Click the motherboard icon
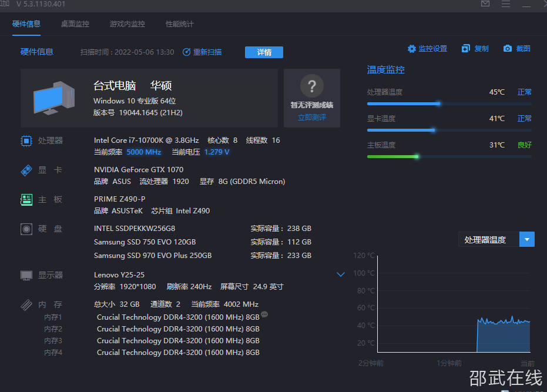547x392 pixels. click(x=26, y=200)
